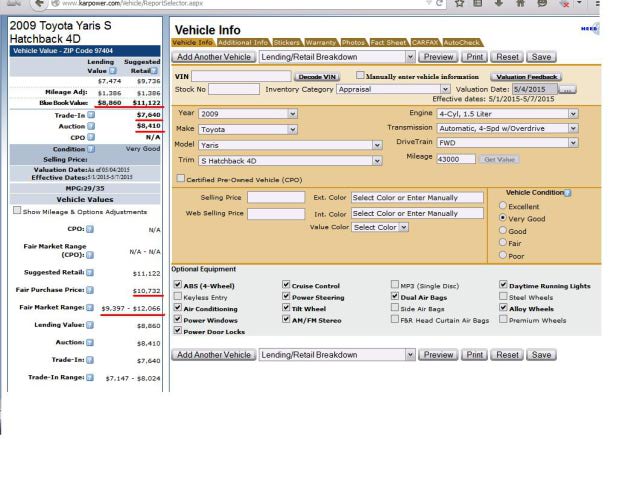This screenshot has width=640, height=480.
Task: Click the browser reload icon
Action: (x=440, y=3)
